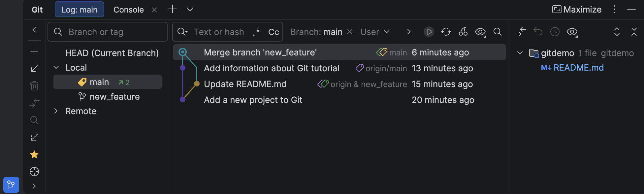Select commit Merge branch 'new_feature'
The height and width of the screenshot is (194, 644).
[339, 52]
